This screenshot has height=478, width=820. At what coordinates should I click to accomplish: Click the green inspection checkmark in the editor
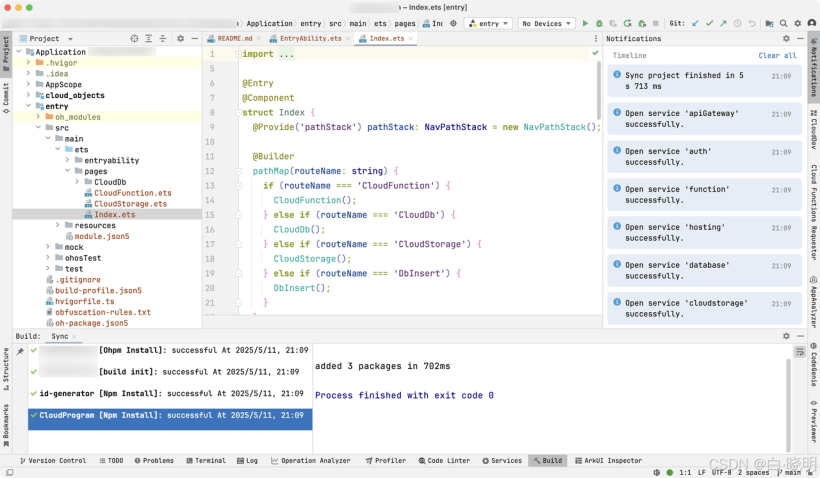point(595,53)
